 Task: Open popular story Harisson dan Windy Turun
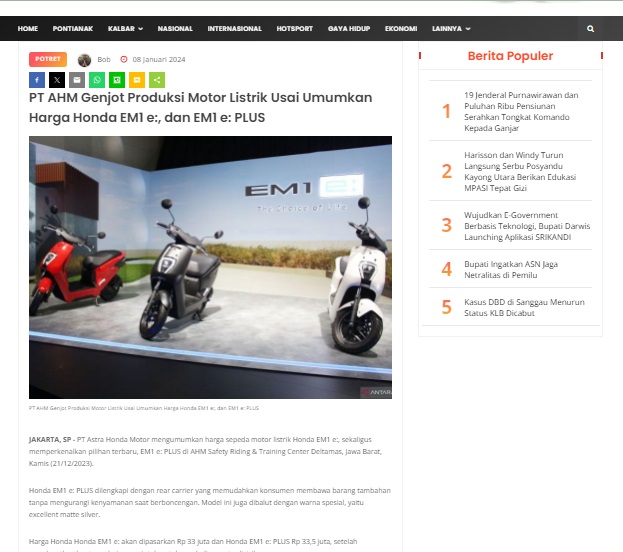[x=520, y=172]
